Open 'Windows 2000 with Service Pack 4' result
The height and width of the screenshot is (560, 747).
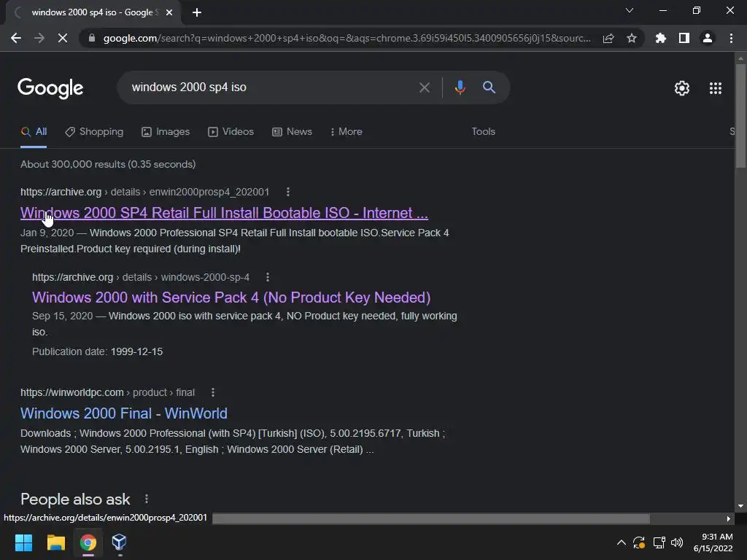231,297
